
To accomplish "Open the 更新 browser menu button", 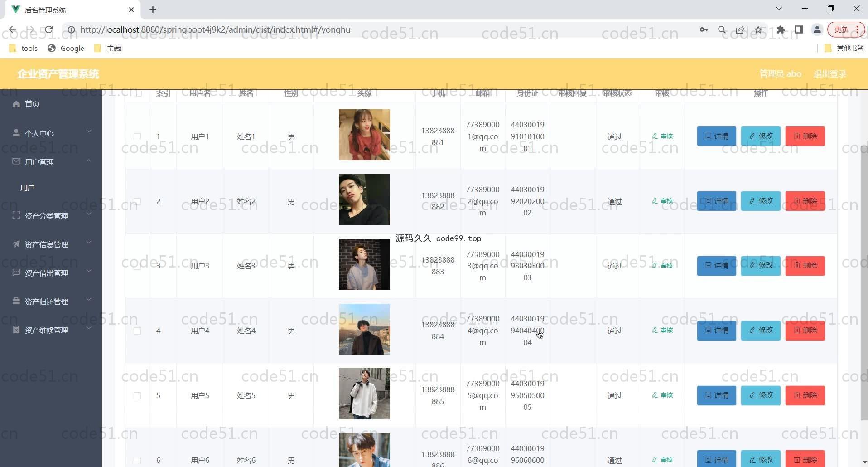I will (x=846, y=29).
